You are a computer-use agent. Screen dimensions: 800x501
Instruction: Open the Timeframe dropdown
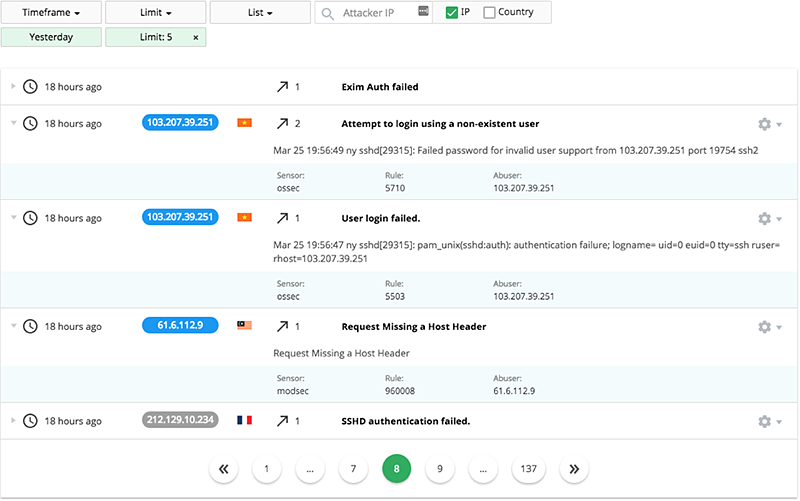(51, 13)
